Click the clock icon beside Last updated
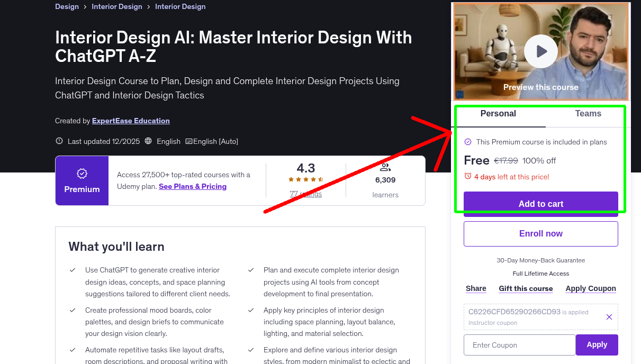Image resolution: width=641 pixels, height=364 pixels. [x=58, y=141]
